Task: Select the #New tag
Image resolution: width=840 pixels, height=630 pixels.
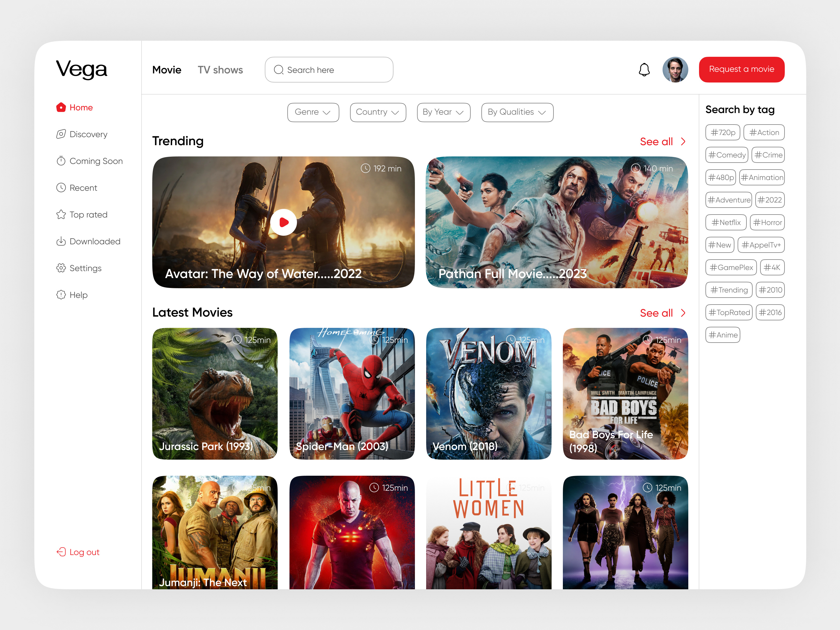Action: [x=720, y=245]
